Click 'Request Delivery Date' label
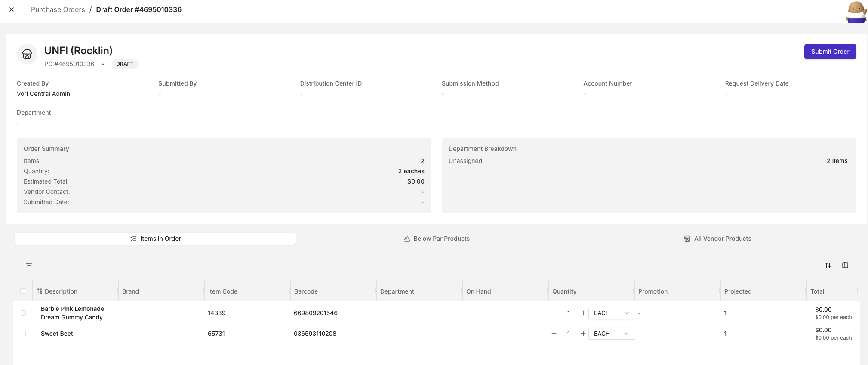The image size is (868, 365). pos(757,83)
